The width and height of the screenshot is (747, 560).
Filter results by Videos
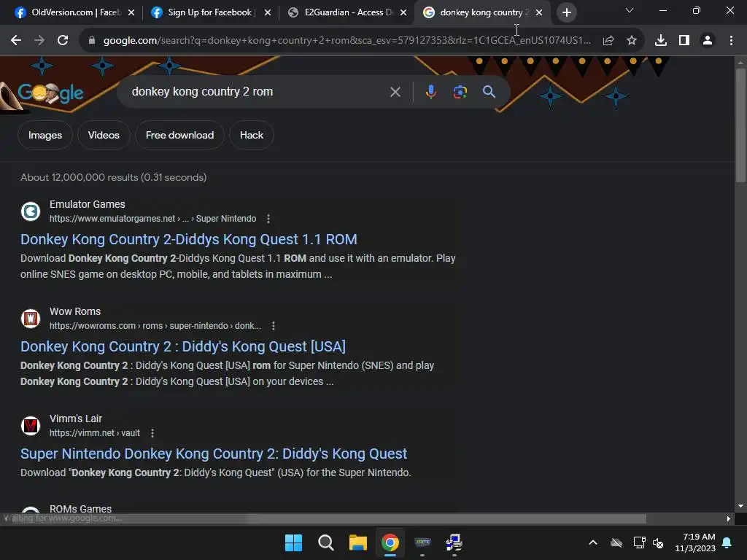[104, 135]
